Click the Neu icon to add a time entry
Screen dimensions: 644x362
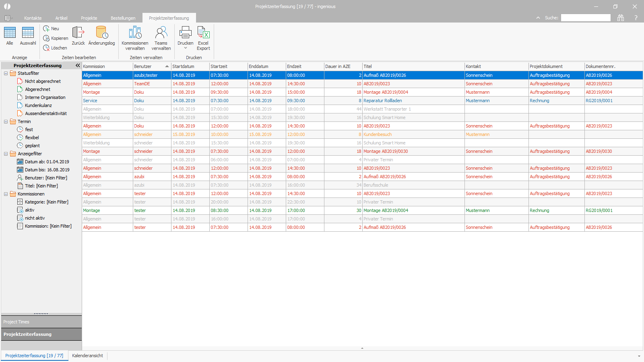46,29
